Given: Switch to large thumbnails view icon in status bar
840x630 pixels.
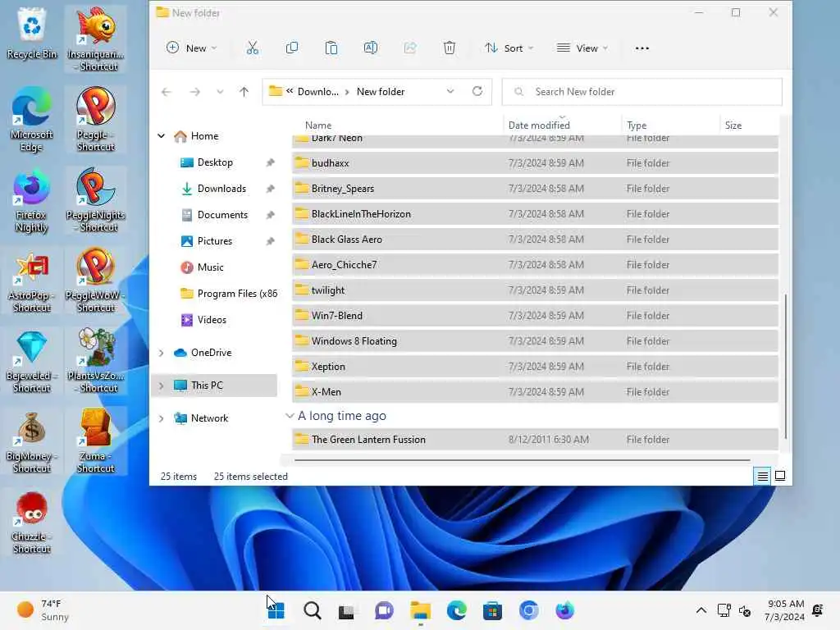Looking at the screenshot, I should [780, 476].
